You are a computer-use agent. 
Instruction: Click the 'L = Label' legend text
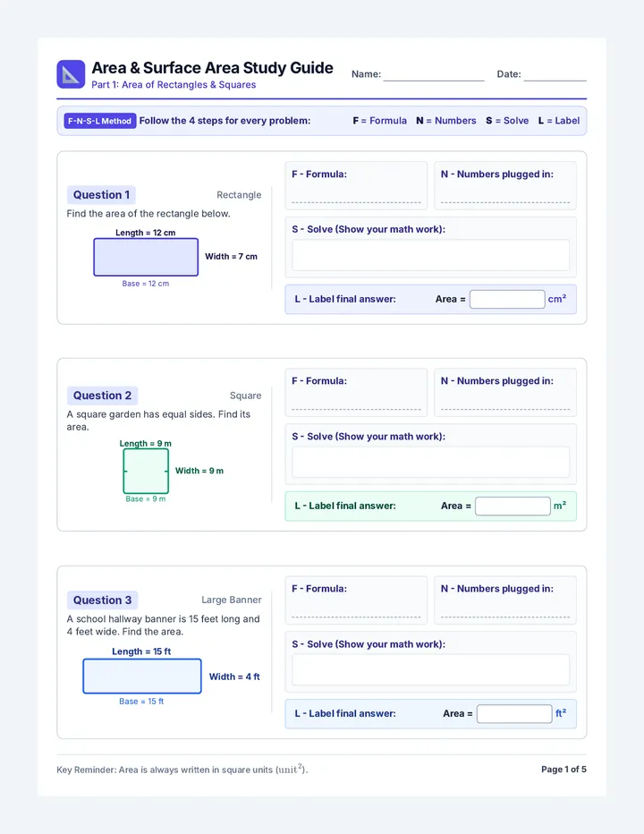(559, 121)
